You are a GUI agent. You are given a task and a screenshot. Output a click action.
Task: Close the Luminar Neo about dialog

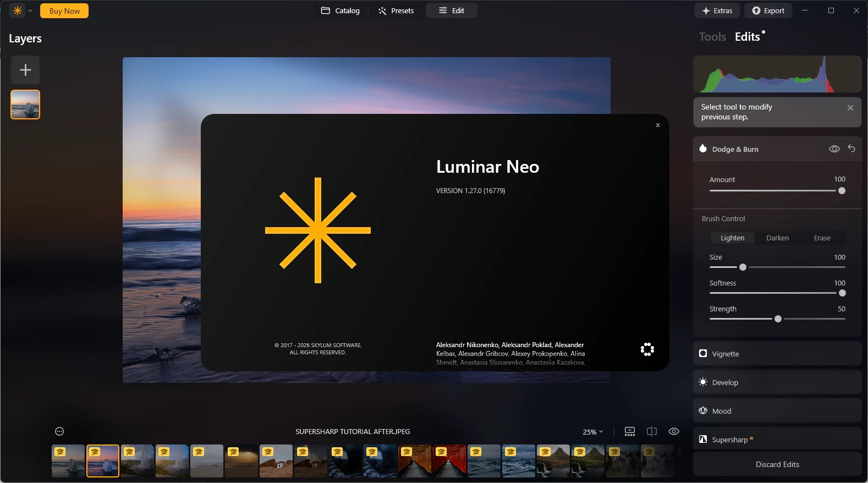click(x=658, y=125)
